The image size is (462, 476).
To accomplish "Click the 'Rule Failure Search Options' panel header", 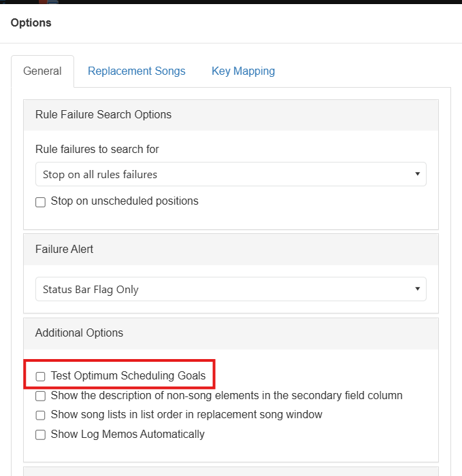I will tap(231, 115).
